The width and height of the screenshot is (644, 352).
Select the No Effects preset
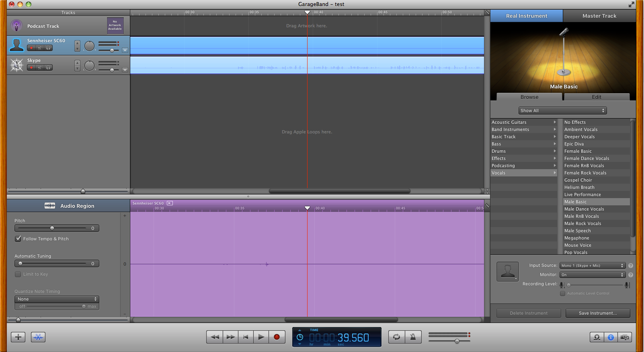[x=597, y=122]
